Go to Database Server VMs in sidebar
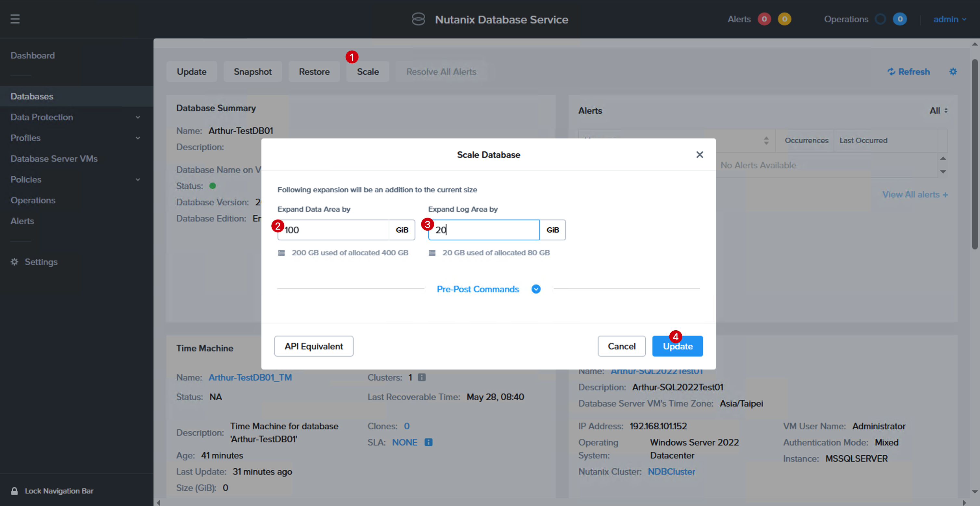 point(54,158)
